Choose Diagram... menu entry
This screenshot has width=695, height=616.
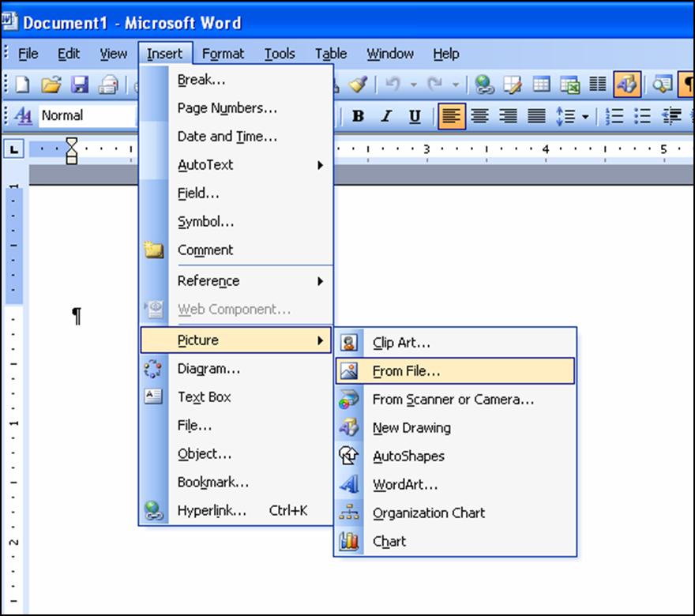tap(236, 369)
